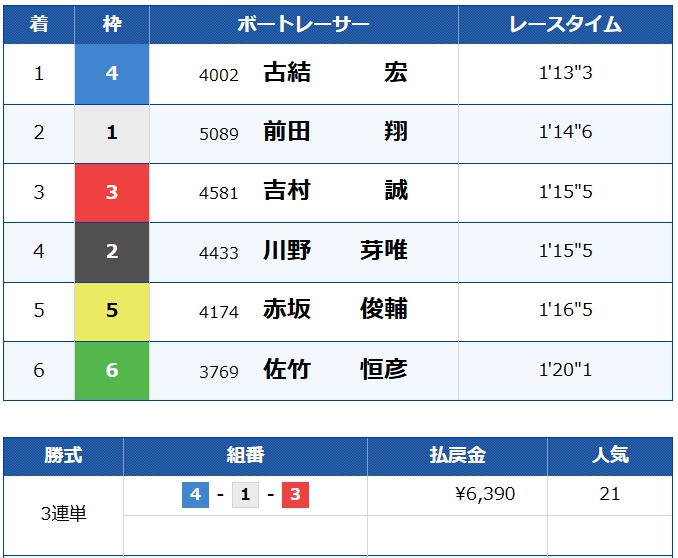Click yellow lane 5 badge for 赤坂 俊輔
The image size is (678, 558).
[112, 311]
